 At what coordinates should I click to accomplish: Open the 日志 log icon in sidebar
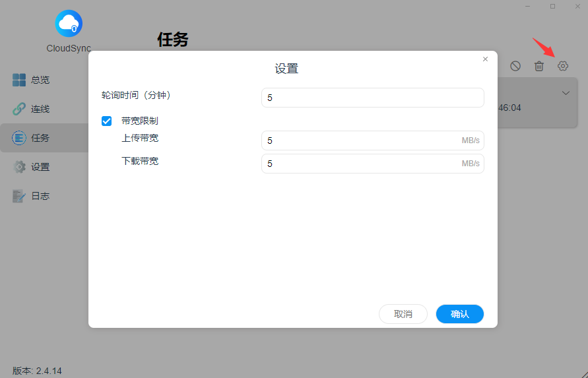click(19, 196)
